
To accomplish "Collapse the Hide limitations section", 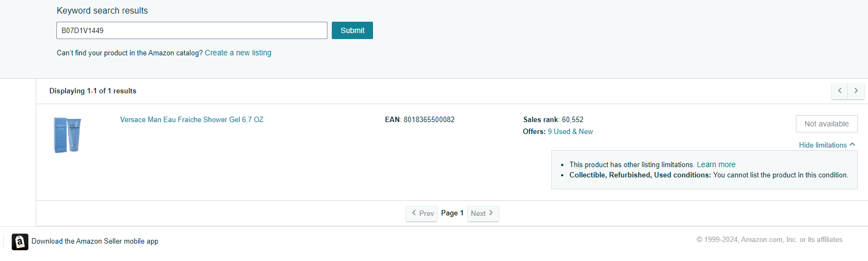I will pos(827,145).
